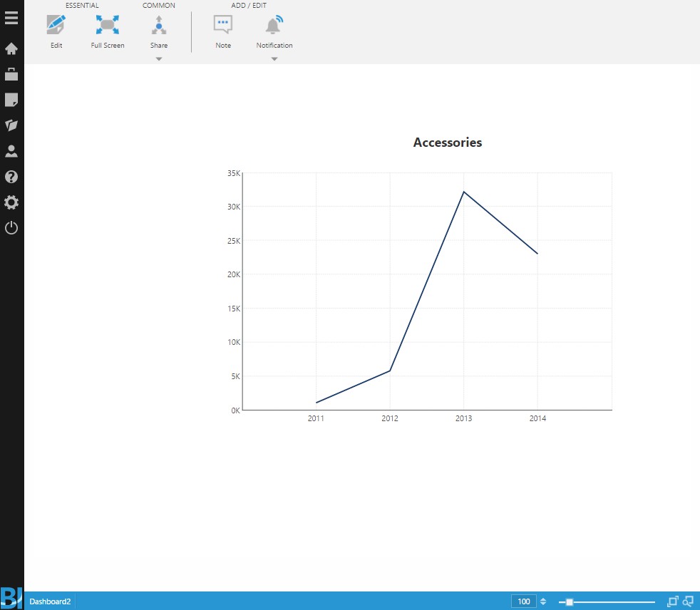Expand the Share dropdown arrow
The height and width of the screenshot is (610, 700).
tap(159, 59)
